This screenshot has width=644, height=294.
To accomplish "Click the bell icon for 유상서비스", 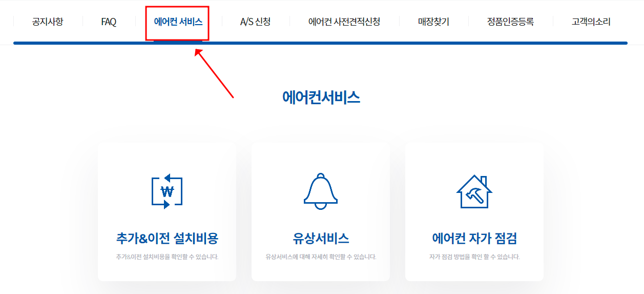I will pyautogui.click(x=321, y=191).
